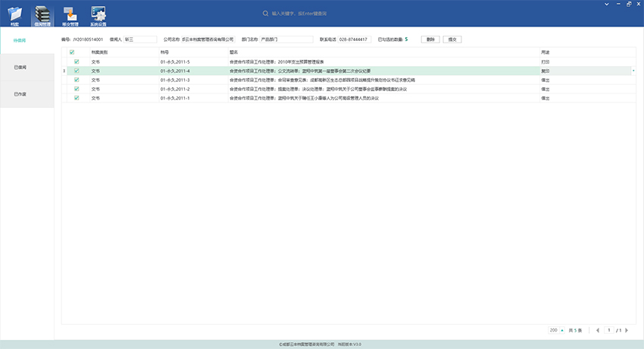
Task: Sort by 题名 column header
Action: coord(384,52)
